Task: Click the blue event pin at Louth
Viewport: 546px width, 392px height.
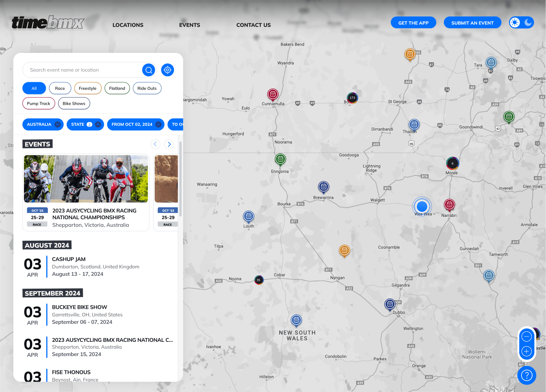Action: (x=249, y=217)
